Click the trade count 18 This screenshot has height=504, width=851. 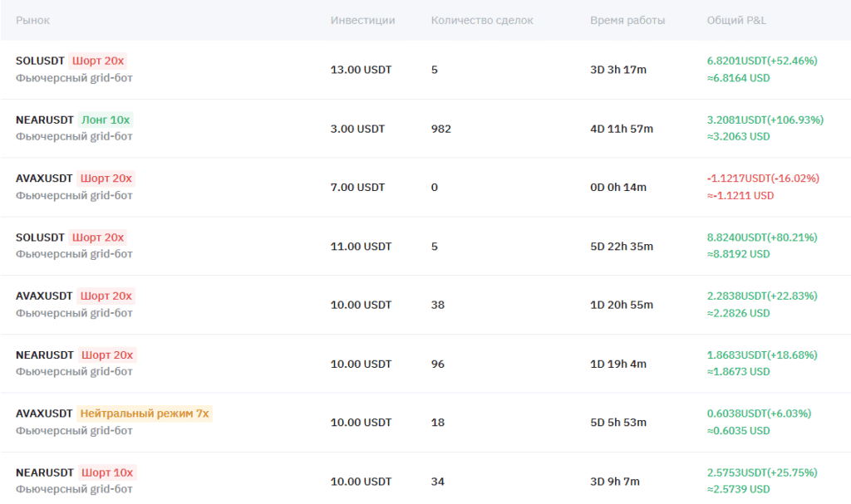438,423
